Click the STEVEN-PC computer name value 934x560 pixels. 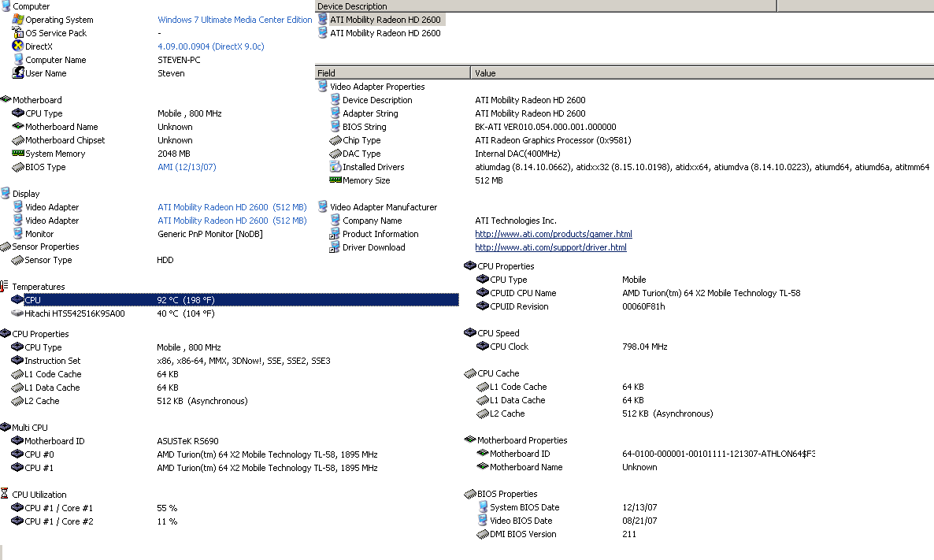click(179, 60)
